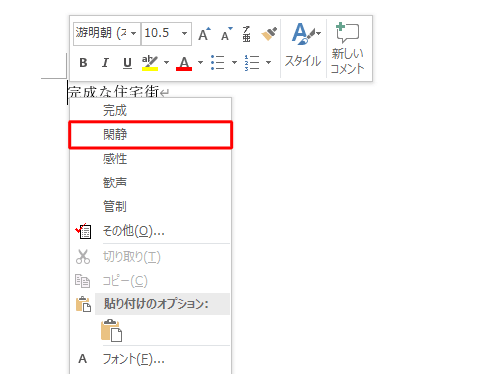The height and width of the screenshot is (374, 500).
Task: Click the paste option clipboard button
Action: (x=112, y=330)
